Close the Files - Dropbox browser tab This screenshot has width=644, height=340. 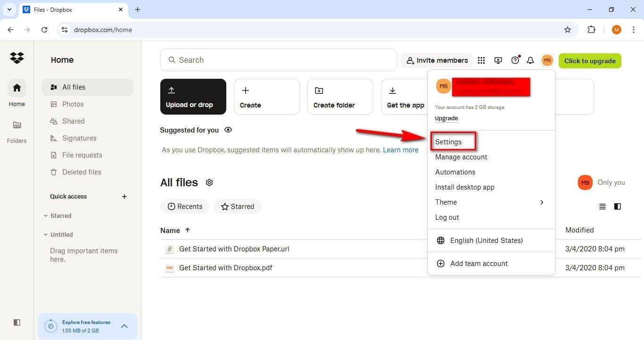(121, 9)
